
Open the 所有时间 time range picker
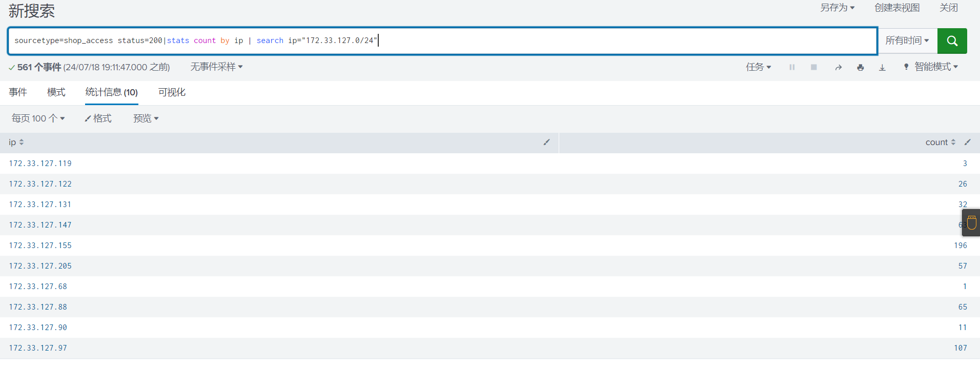(x=907, y=41)
